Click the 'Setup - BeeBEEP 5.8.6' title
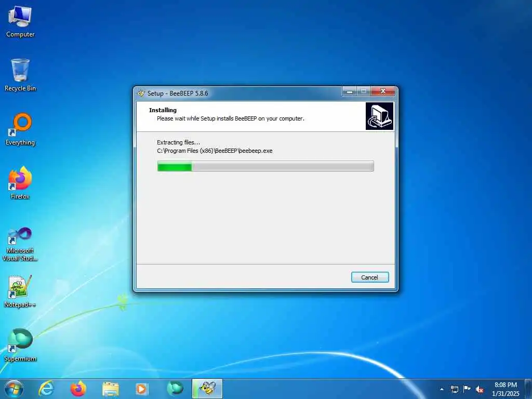 click(x=178, y=93)
